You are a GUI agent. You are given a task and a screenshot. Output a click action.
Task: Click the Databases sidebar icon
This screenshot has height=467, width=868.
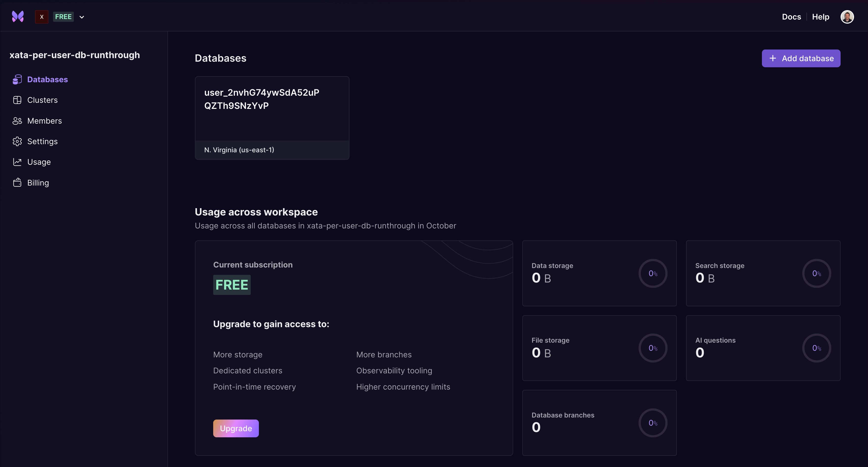point(17,79)
